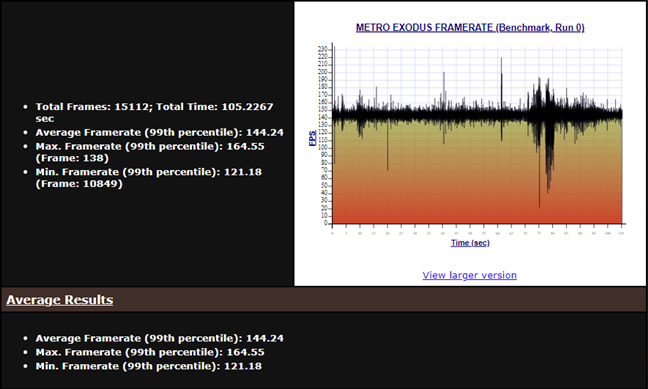Open the View larger version link

(469, 275)
